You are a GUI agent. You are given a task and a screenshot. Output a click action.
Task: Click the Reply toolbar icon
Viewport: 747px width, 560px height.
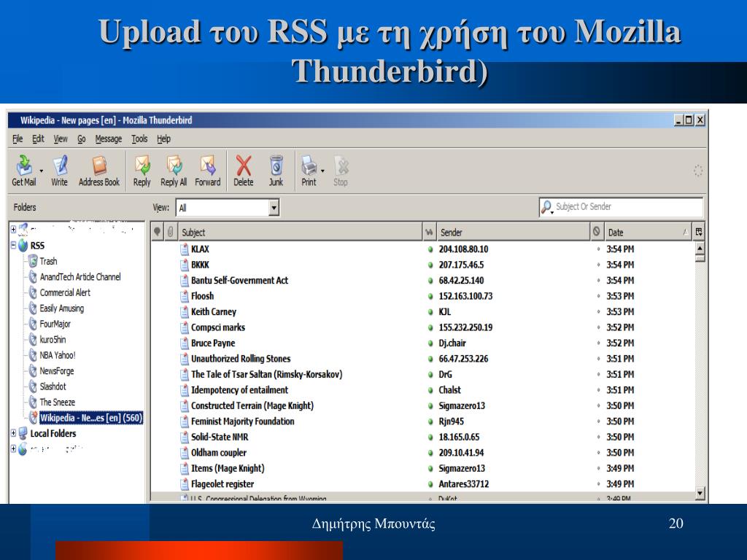pyautogui.click(x=142, y=170)
